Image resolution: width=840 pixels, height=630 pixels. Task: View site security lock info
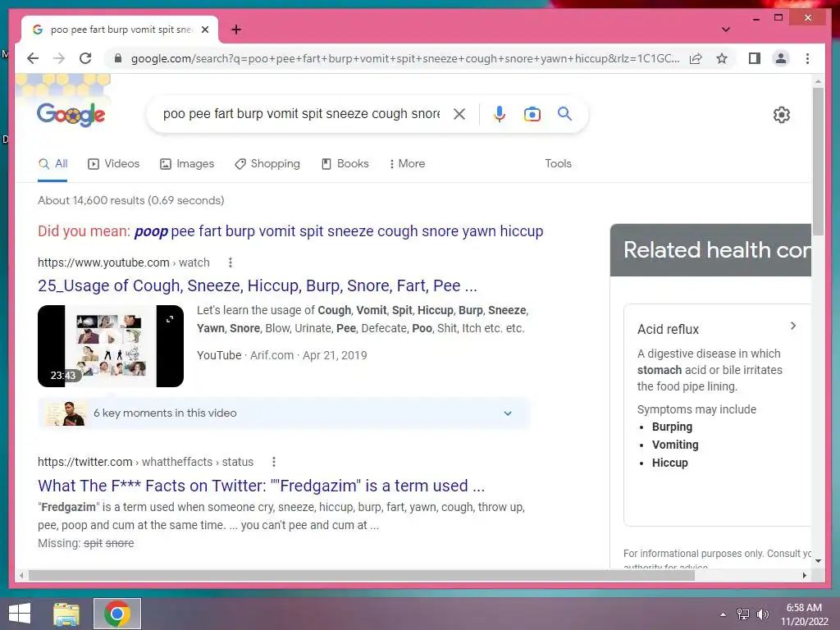(x=118, y=58)
